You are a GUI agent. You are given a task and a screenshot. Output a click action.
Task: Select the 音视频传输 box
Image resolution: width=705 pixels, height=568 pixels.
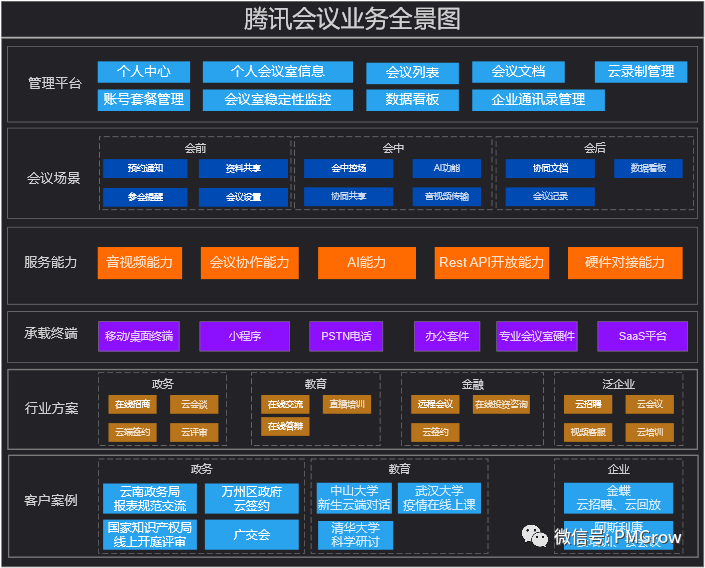tap(446, 197)
